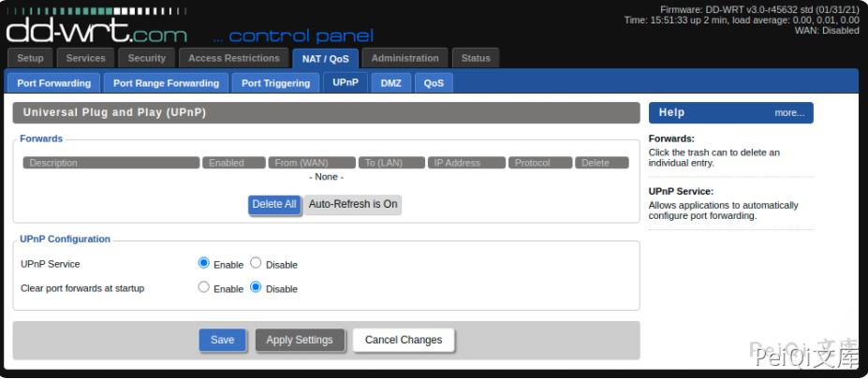Open the DMZ sub-tab
868x379 pixels.
point(390,83)
